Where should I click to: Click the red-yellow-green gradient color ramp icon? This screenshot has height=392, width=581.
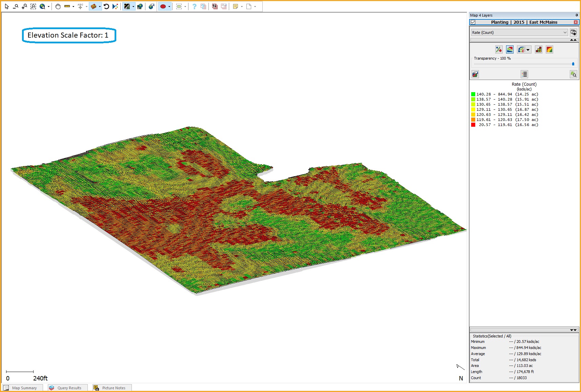point(549,50)
